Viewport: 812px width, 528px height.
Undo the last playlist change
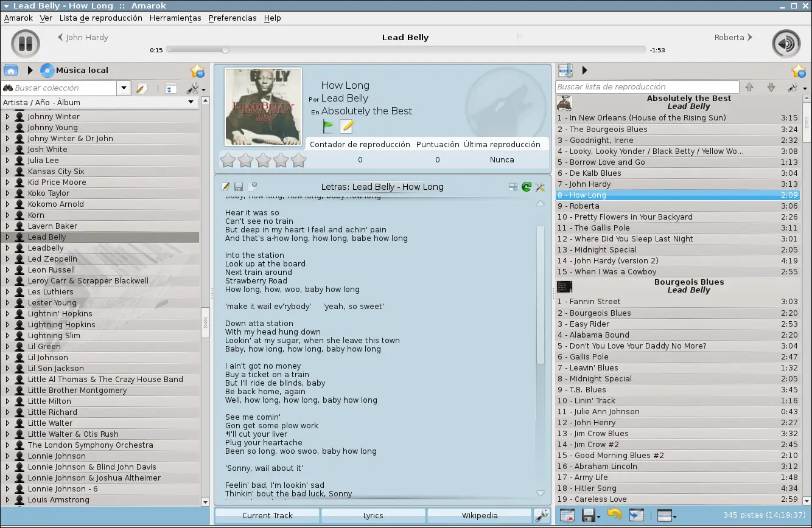(x=614, y=515)
